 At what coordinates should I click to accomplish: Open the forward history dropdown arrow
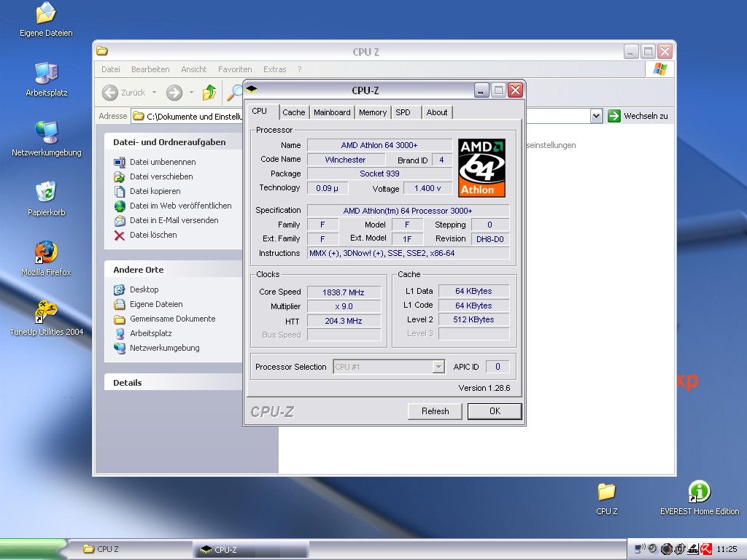click(191, 93)
